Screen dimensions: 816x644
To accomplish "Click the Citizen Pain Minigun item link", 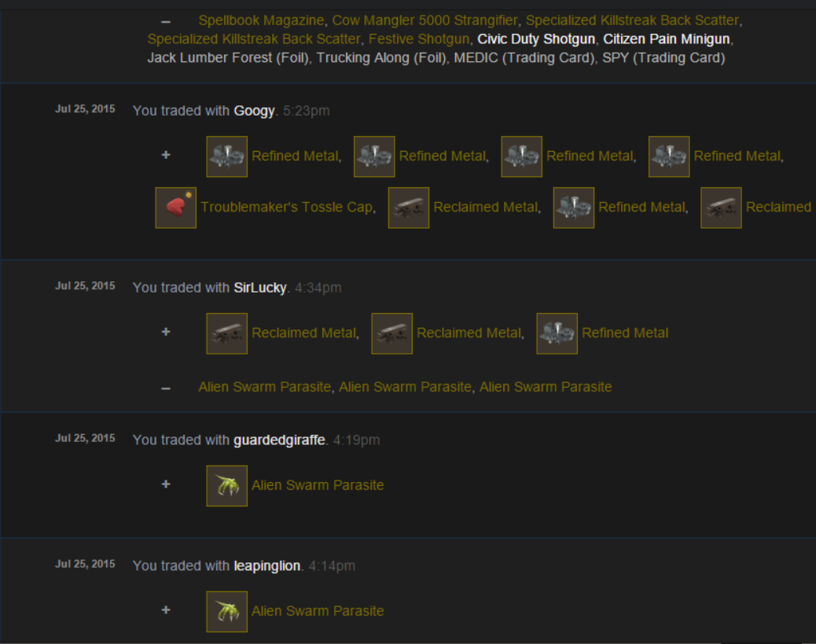I will [666, 39].
